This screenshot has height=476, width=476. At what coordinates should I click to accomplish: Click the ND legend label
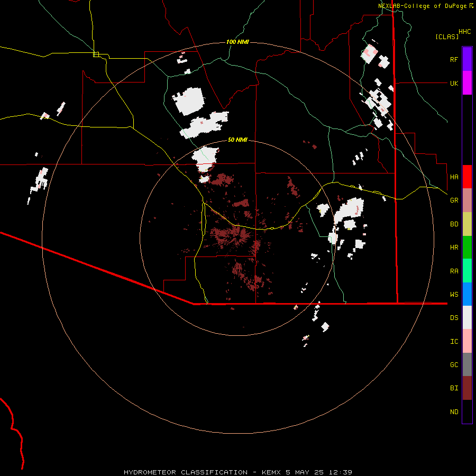click(x=454, y=412)
